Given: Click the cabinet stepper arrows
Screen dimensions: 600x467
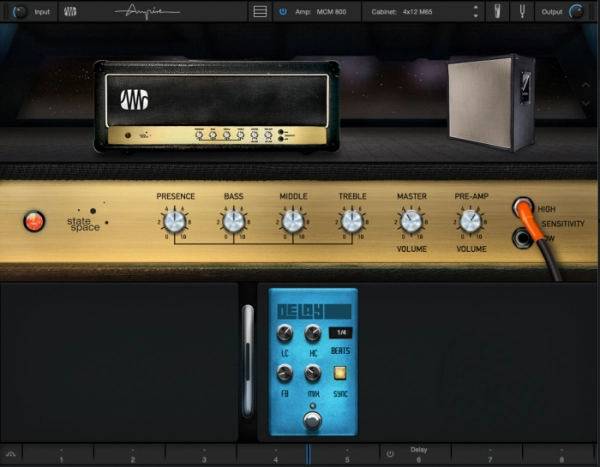Looking at the screenshot, I should coord(476,12).
